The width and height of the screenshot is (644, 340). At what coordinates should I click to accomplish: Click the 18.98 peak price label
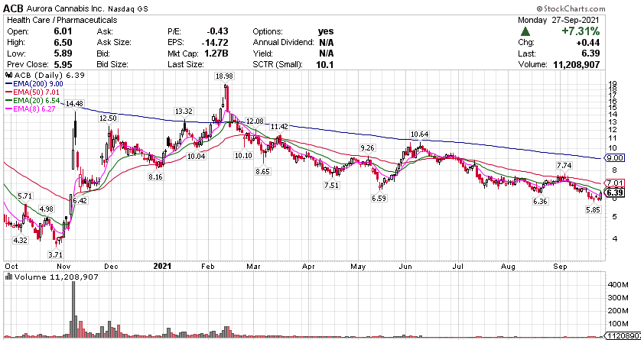point(224,76)
